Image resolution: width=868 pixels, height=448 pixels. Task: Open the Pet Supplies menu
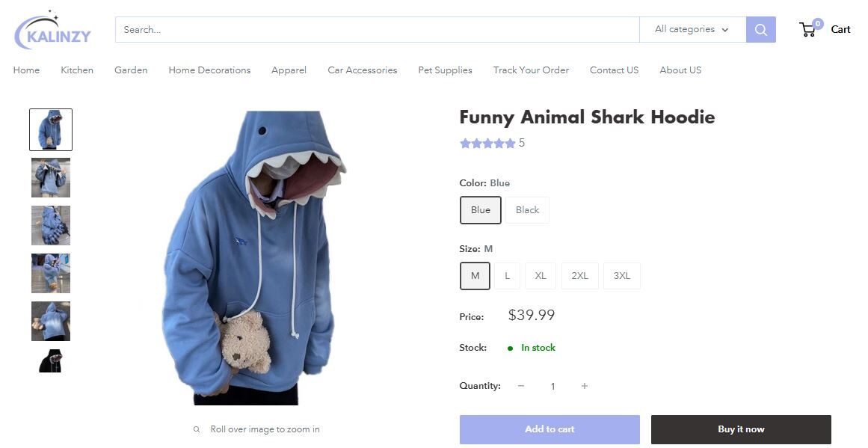click(x=445, y=70)
